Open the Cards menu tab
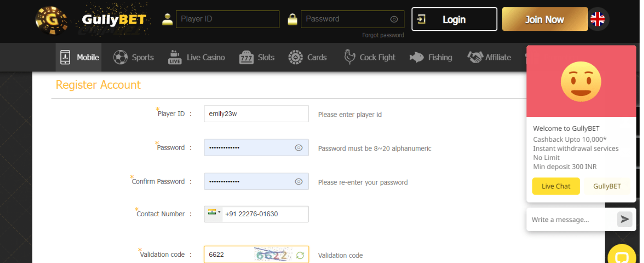Screen dimensions: 644x263 coord(307,57)
